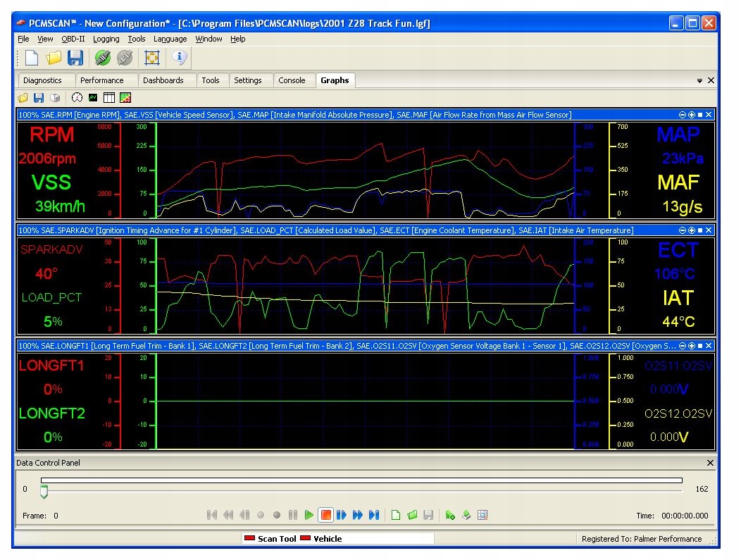Zoom out the RPM graph with minus icon
741x560 pixels.
[x=682, y=115]
